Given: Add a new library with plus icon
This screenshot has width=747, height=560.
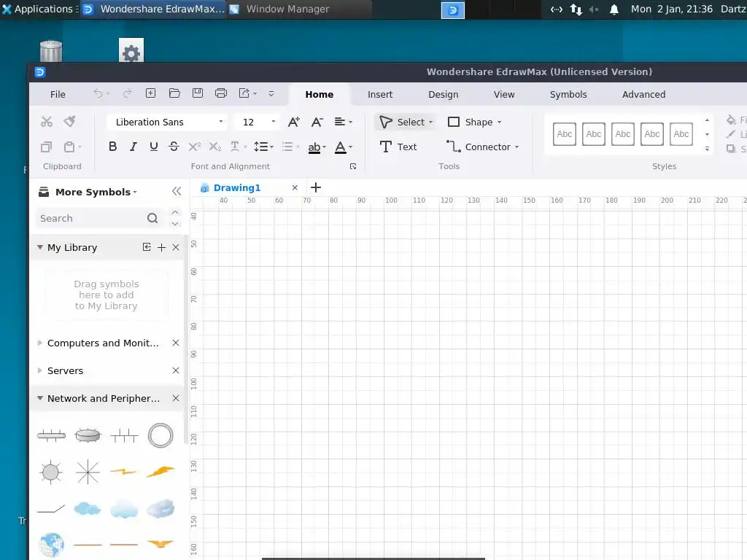Looking at the screenshot, I should (161, 247).
